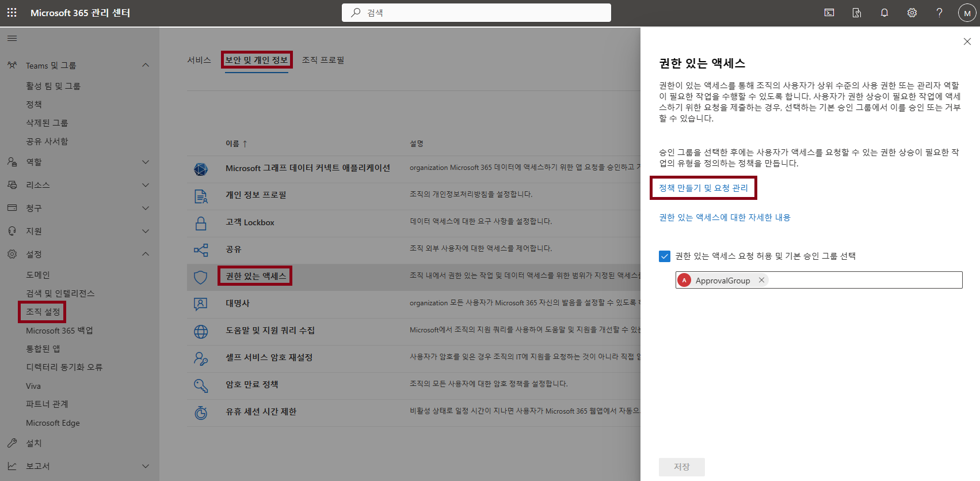The width and height of the screenshot is (980, 481).
Task: Open Microsoft Edge in sidebar
Action: [x=53, y=423]
